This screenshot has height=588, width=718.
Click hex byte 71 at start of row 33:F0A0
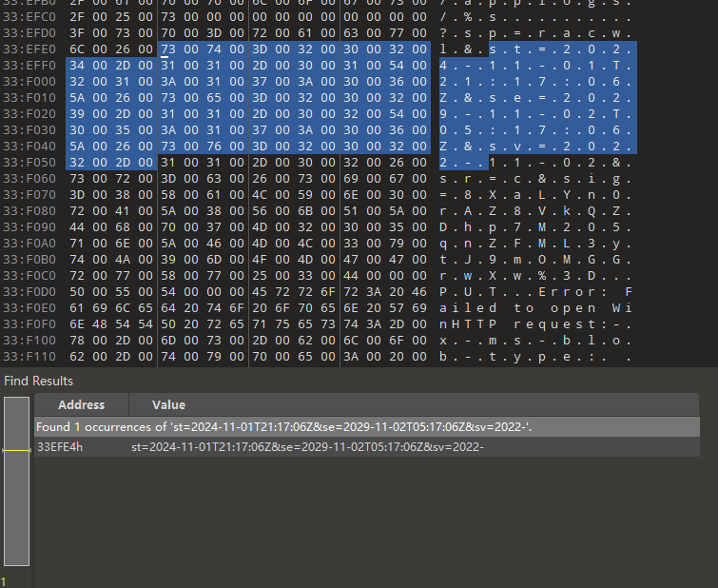coord(77,244)
